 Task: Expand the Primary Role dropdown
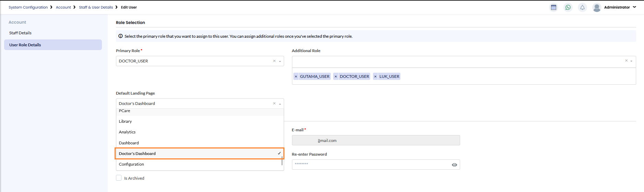280,61
